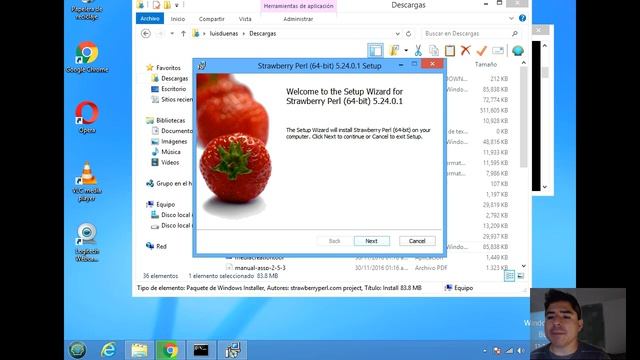
Task: Click the Tamaño column header
Action: pos(486,64)
